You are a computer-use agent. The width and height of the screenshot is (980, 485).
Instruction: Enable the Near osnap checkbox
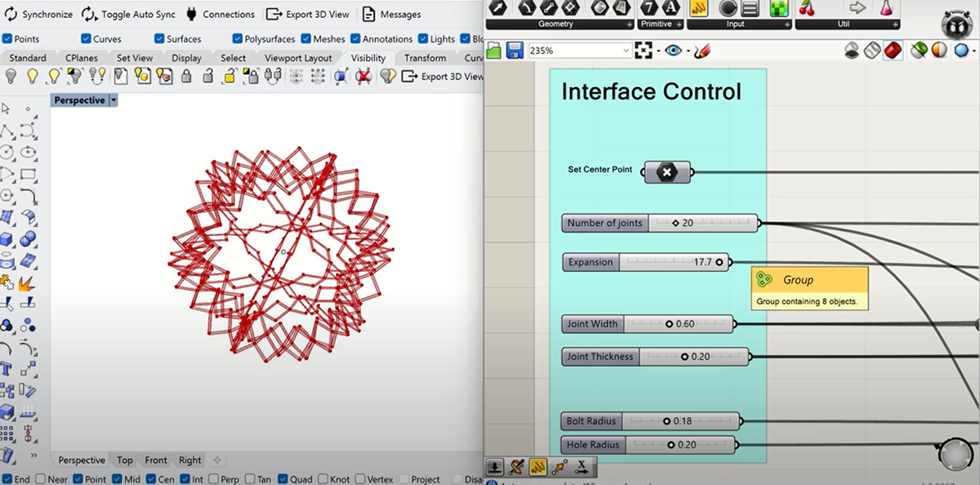point(40,479)
